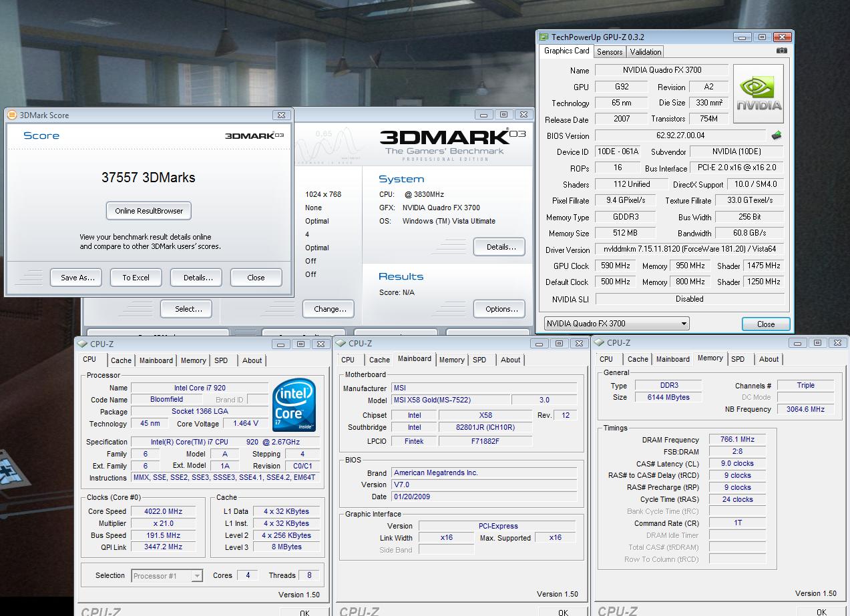The image size is (850, 616).
Task: Click the Mainboard CPU-Z window title icon
Action: point(341,343)
